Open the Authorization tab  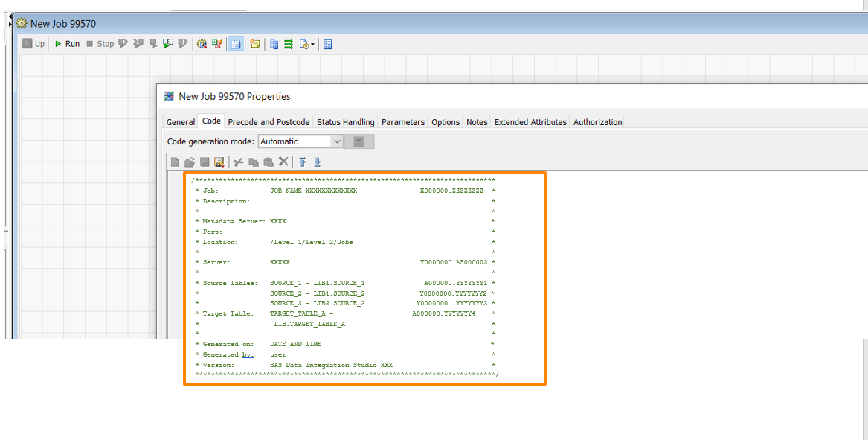[597, 122]
